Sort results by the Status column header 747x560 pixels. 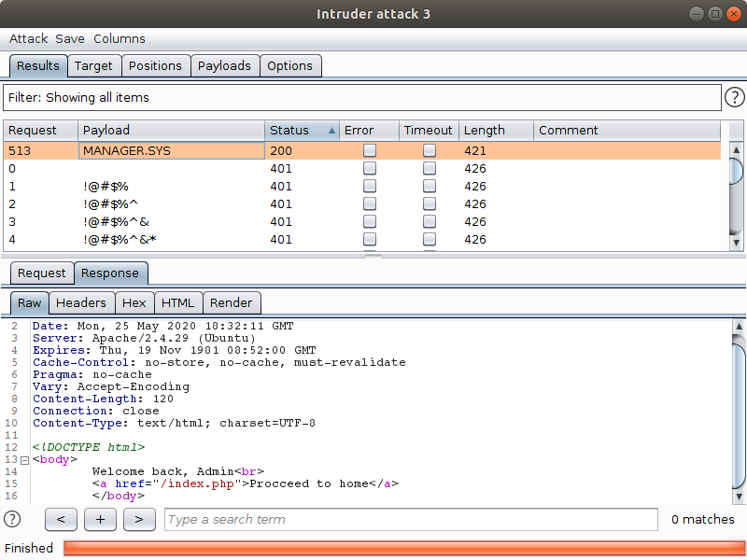click(x=301, y=131)
